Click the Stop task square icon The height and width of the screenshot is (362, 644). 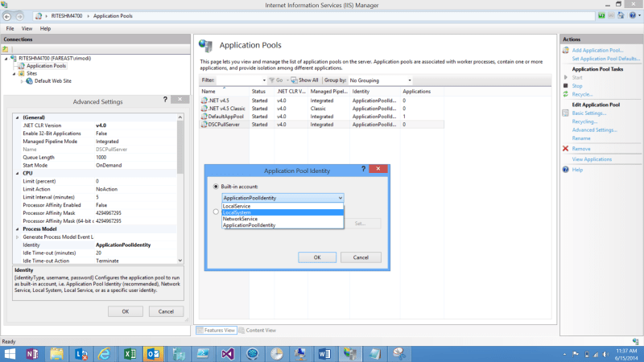tap(566, 86)
